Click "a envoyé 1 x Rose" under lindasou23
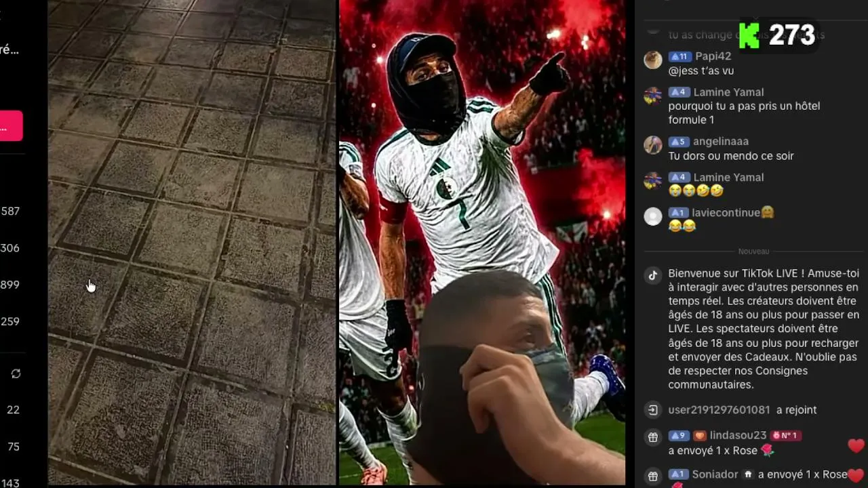Viewport: 868px width, 488px height. tap(713, 451)
